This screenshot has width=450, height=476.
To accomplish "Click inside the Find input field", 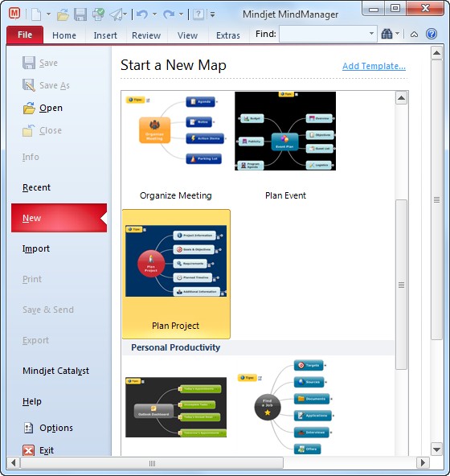I will [323, 34].
